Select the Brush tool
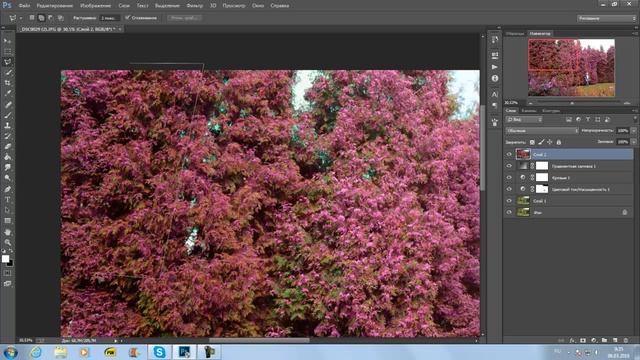 [x=7, y=115]
